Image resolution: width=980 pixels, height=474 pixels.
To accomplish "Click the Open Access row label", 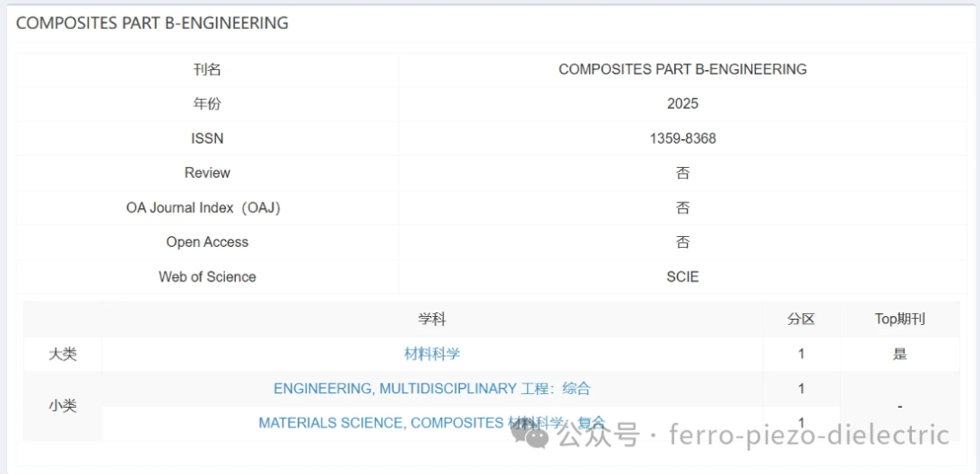I will click(207, 242).
